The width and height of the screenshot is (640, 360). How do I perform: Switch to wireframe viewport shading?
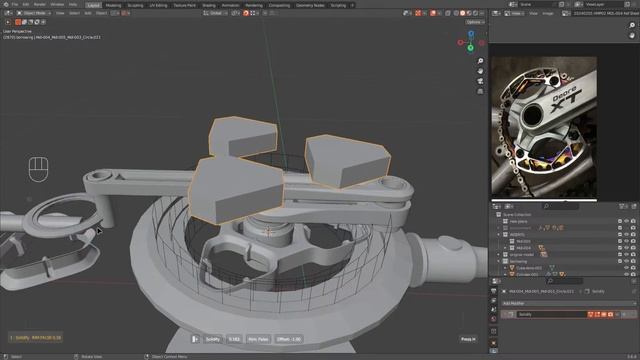click(456, 13)
